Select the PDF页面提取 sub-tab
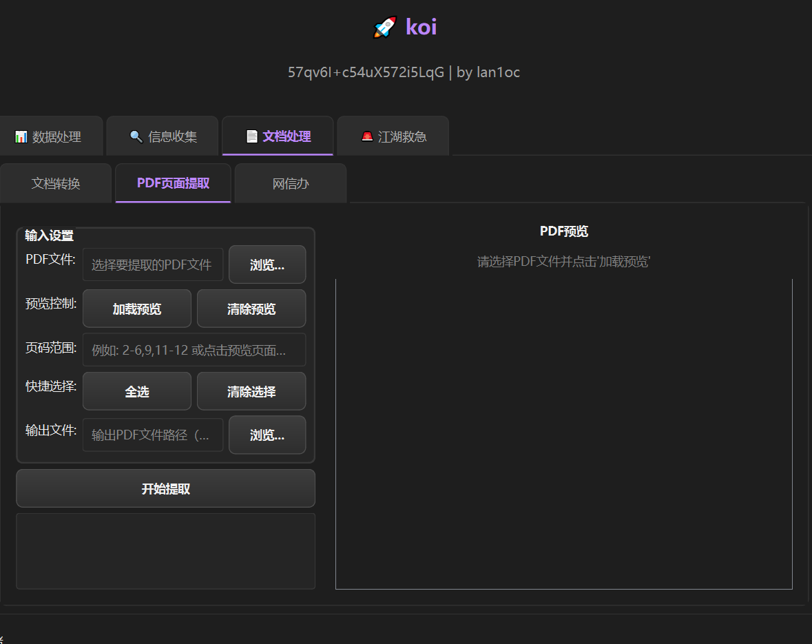 click(x=173, y=183)
